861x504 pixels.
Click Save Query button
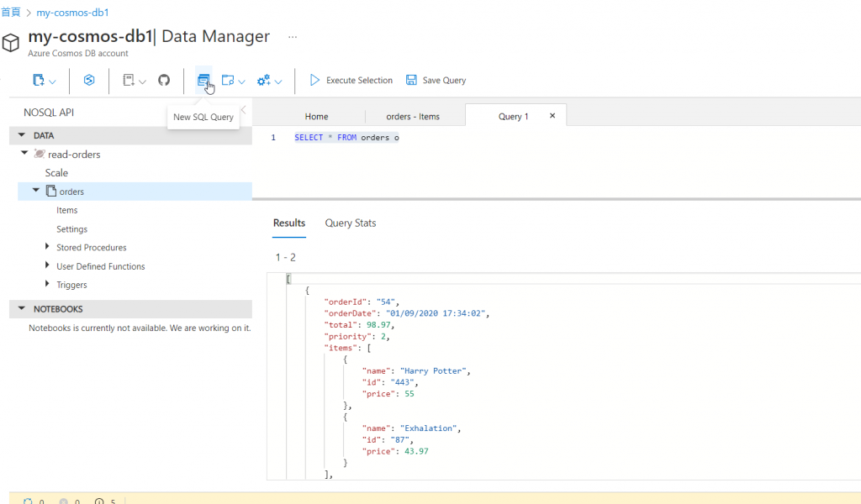click(x=436, y=81)
